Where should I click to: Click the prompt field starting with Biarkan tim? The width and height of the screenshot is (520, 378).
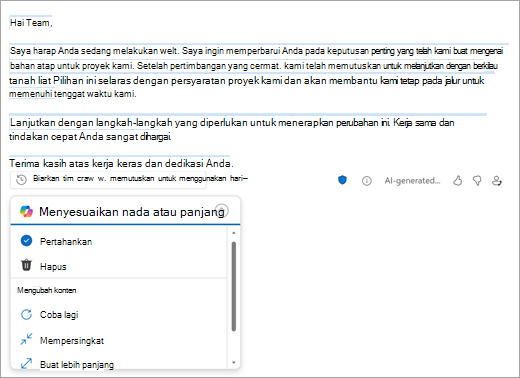pos(108,180)
